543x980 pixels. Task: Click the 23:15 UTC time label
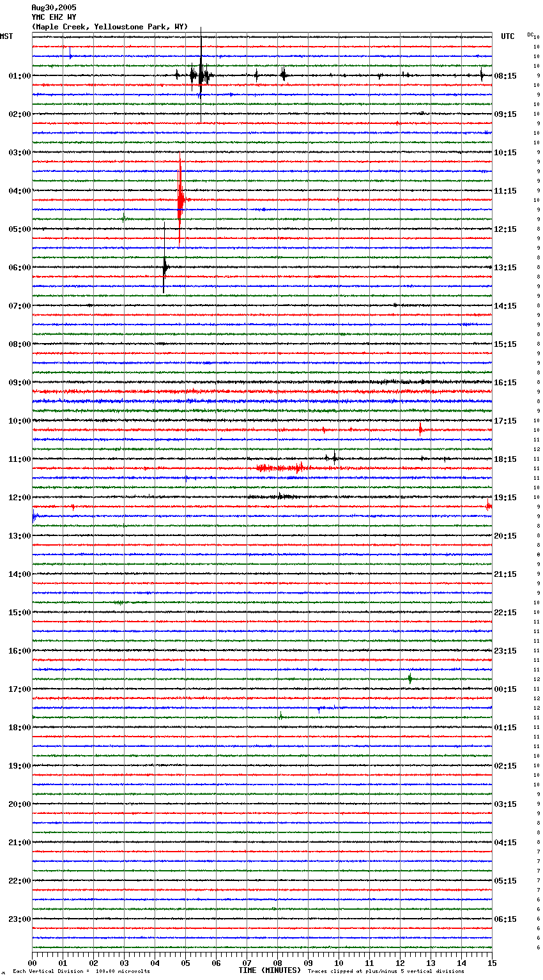505,651
